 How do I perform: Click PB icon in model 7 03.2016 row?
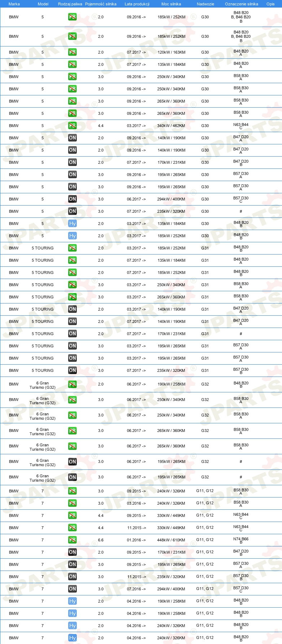72,503
